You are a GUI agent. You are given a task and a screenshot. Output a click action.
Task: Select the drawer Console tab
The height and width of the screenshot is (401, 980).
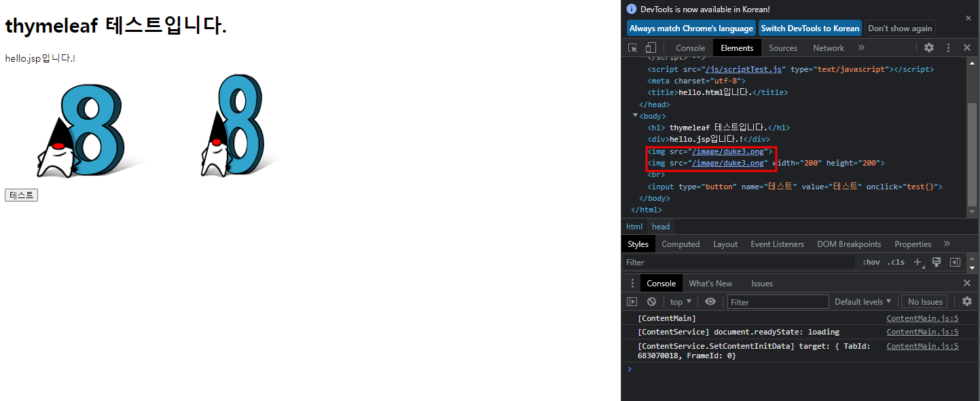click(661, 283)
